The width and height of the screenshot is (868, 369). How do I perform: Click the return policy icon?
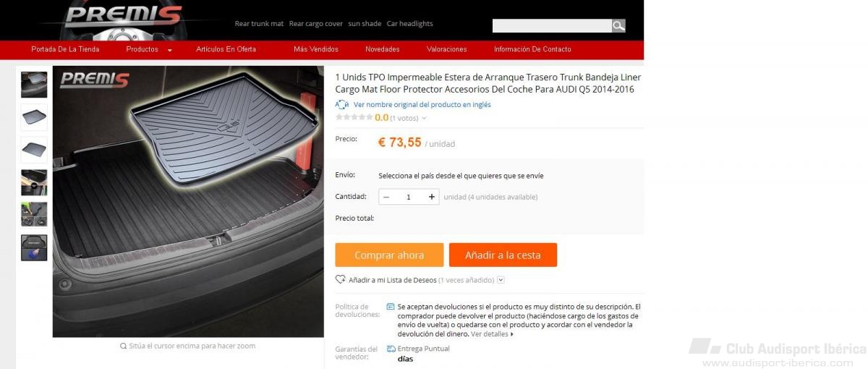pyautogui.click(x=391, y=307)
